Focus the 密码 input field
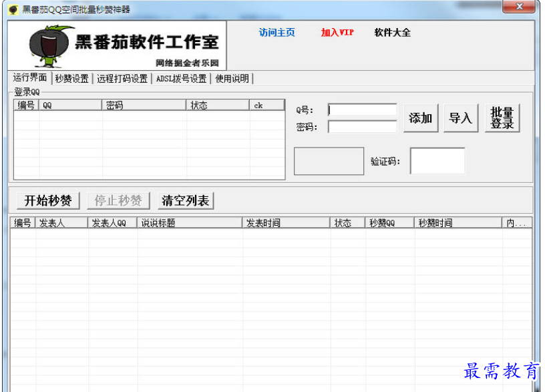This screenshot has height=392, width=545. (362, 126)
